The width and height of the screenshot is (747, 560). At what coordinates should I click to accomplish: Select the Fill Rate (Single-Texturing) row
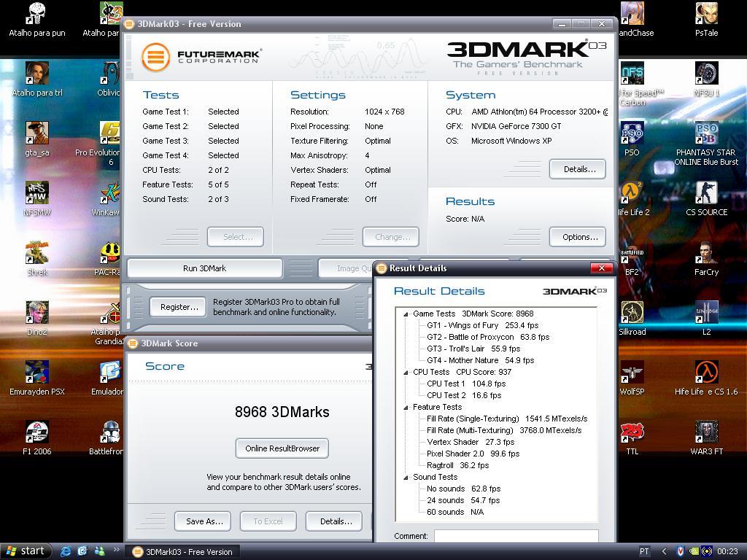[x=507, y=419]
